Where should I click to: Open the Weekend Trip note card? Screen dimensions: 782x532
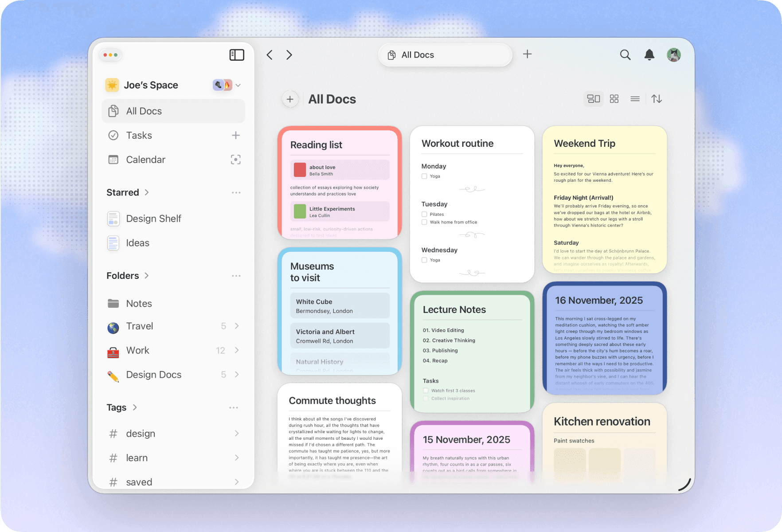pos(604,199)
